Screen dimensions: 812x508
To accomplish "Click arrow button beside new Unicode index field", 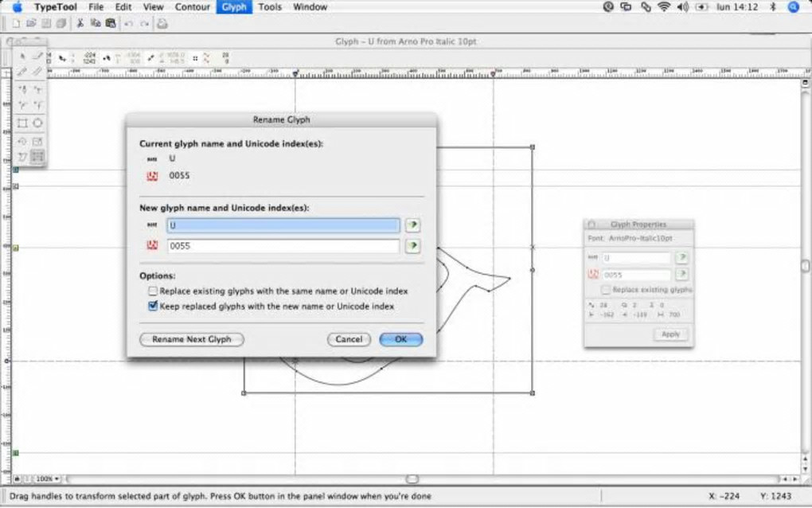I will click(x=412, y=245).
